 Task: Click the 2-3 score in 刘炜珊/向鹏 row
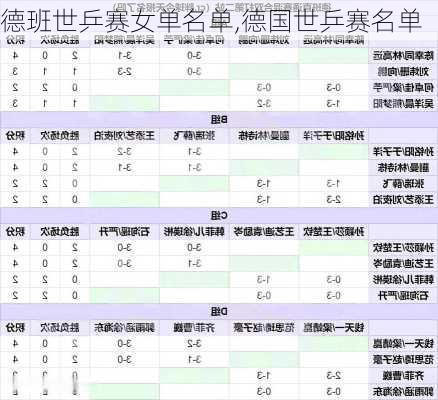click(x=125, y=71)
